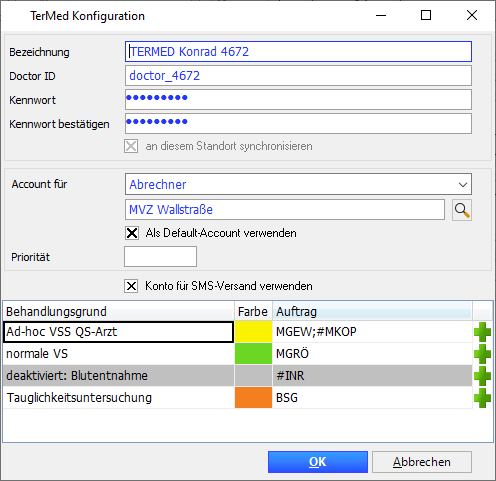Viewport: 496px width, 481px height.
Task: Open the 'Account für' Abrechner dropdown
Action: pos(298,184)
